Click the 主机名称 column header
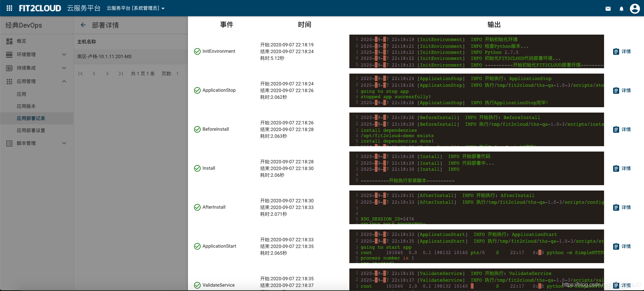 (x=87, y=42)
